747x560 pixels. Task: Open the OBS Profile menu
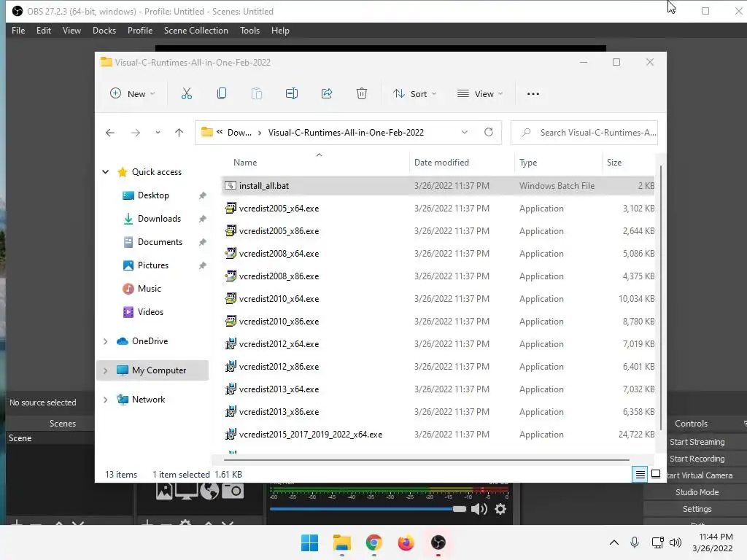140,31
